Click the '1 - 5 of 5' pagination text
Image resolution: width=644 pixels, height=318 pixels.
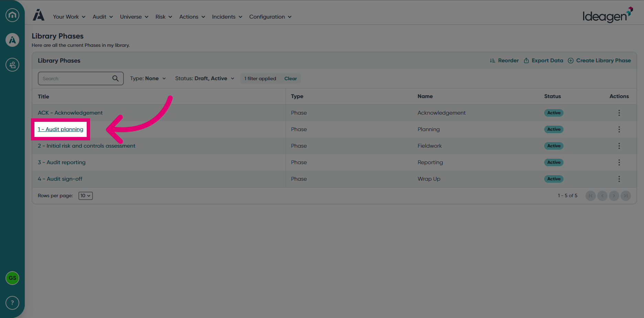pos(568,195)
